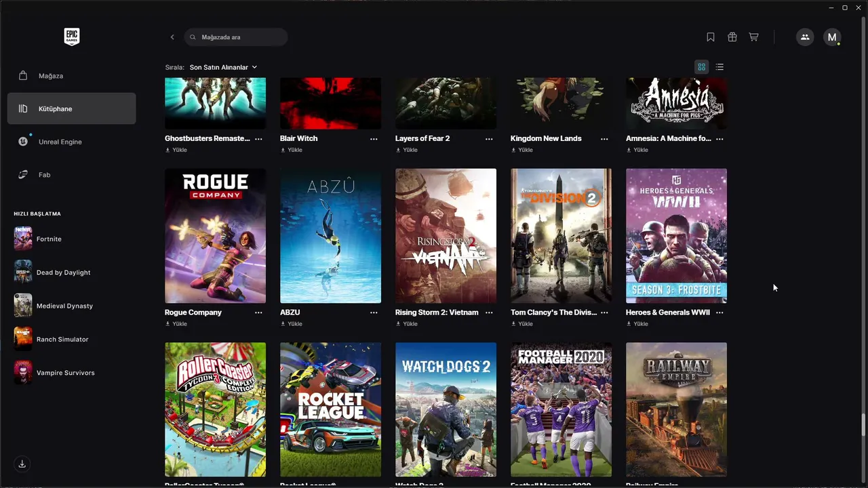This screenshot has width=868, height=488.
Task: Switch library to grid view
Action: click(x=702, y=67)
